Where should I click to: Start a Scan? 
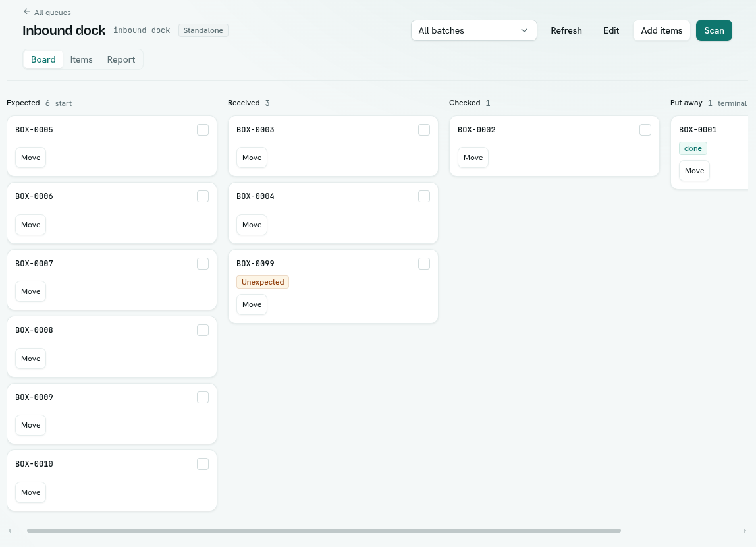pos(714,30)
